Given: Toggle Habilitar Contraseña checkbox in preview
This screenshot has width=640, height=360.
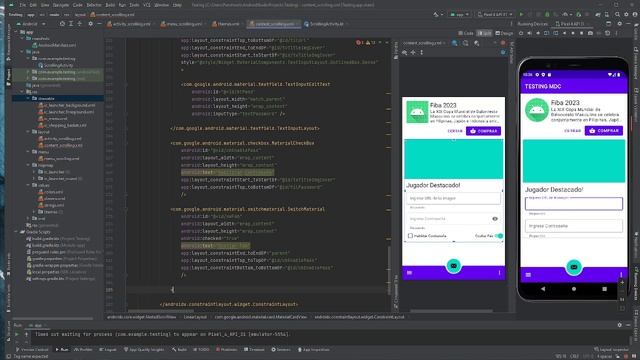Looking at the screenshot, I should 410,236.
